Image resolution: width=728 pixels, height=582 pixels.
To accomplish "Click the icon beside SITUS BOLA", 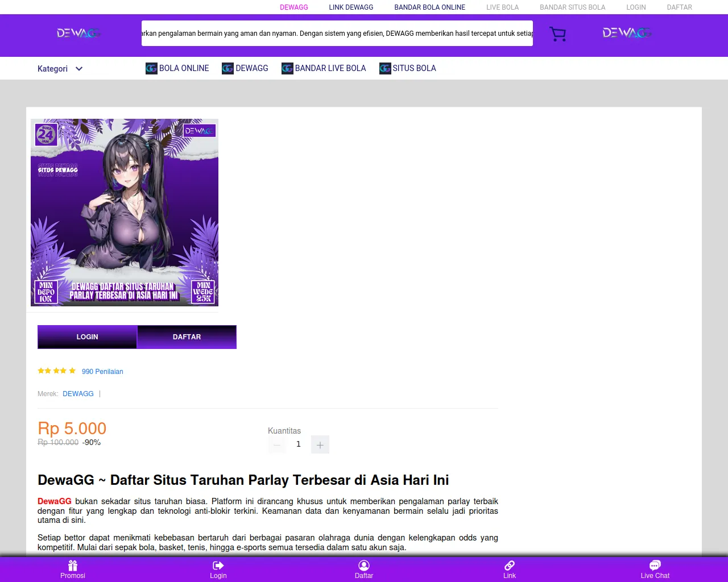I will 385,68.
